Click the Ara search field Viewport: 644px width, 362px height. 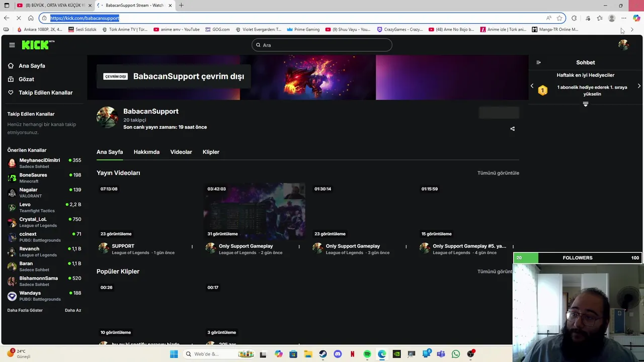[x=322, y=45]
